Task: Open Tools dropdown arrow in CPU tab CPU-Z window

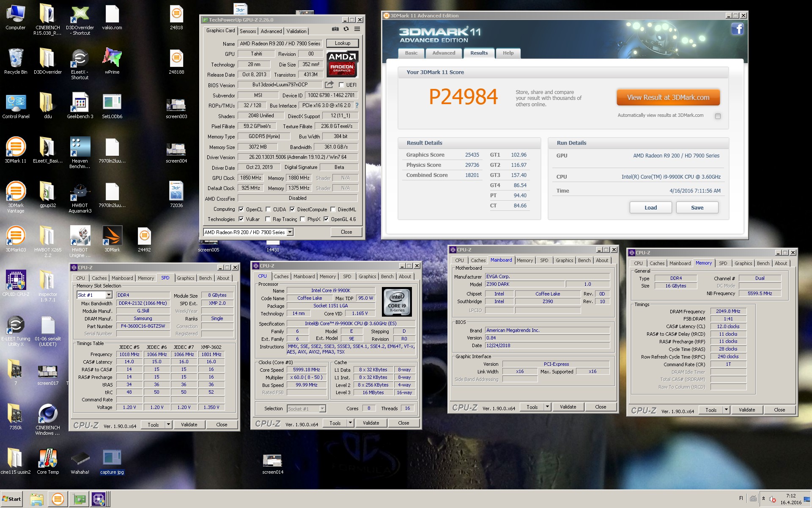Action: pyautogui.click(x=350, y=423)
